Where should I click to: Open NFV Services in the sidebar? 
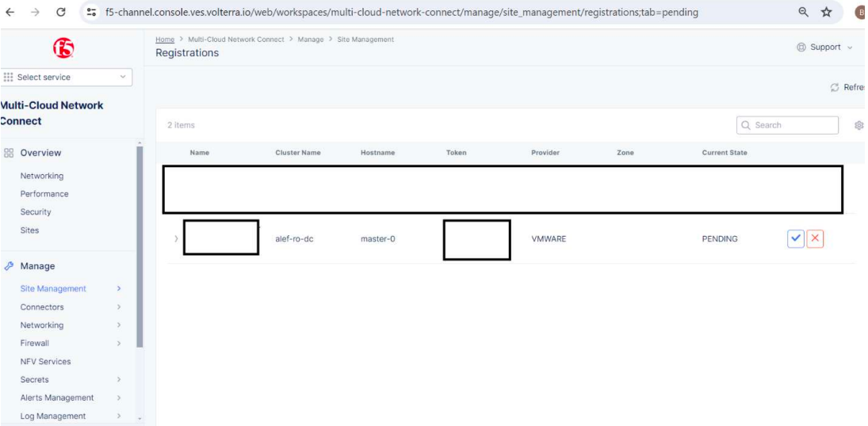pos(45,362)
